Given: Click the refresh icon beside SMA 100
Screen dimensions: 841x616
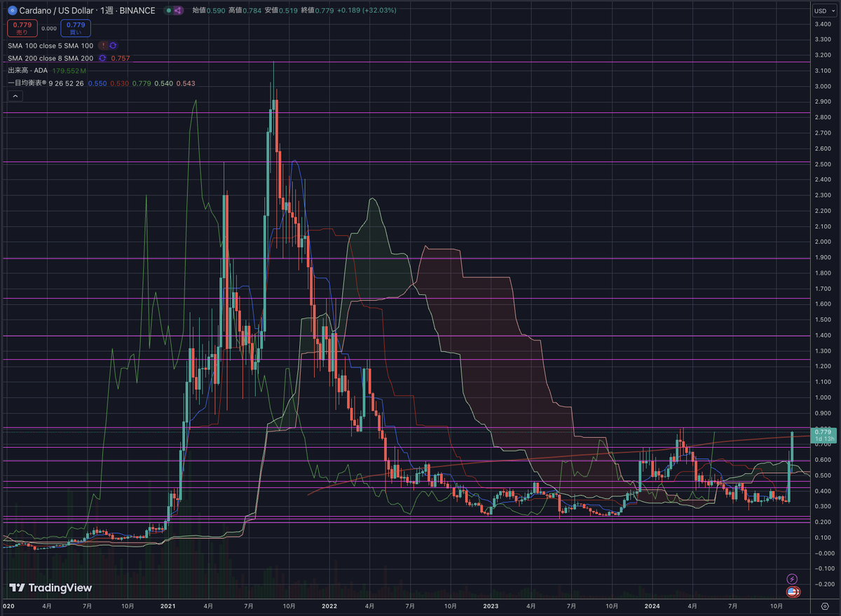Looking at the screenshot, I should pos(113,45).
